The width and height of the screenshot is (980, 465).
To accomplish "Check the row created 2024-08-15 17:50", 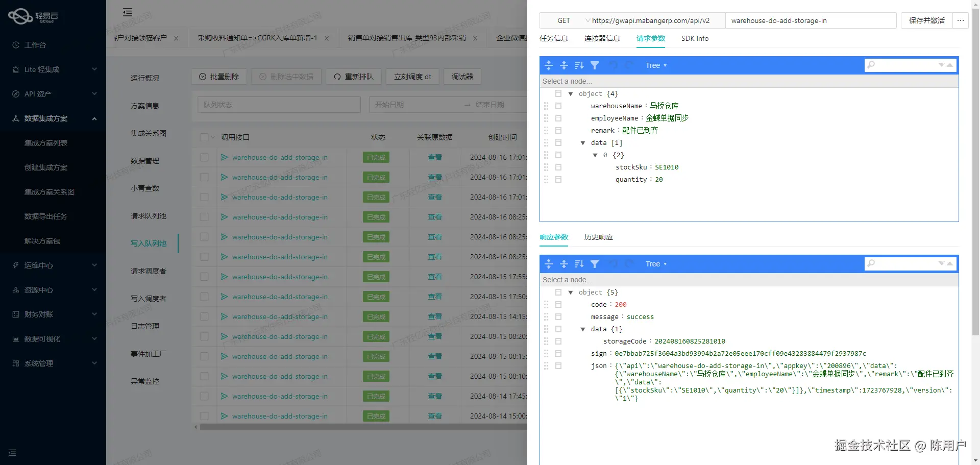I will [204, 297].
